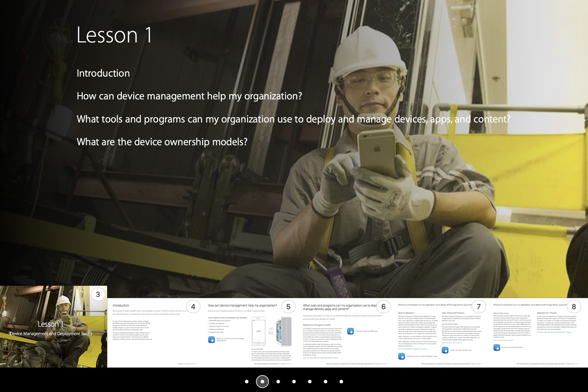Click the blue tap icon on page 4 thumbnail
The width and height of the screenshot is (588, 392).
(x=211, y=340)
